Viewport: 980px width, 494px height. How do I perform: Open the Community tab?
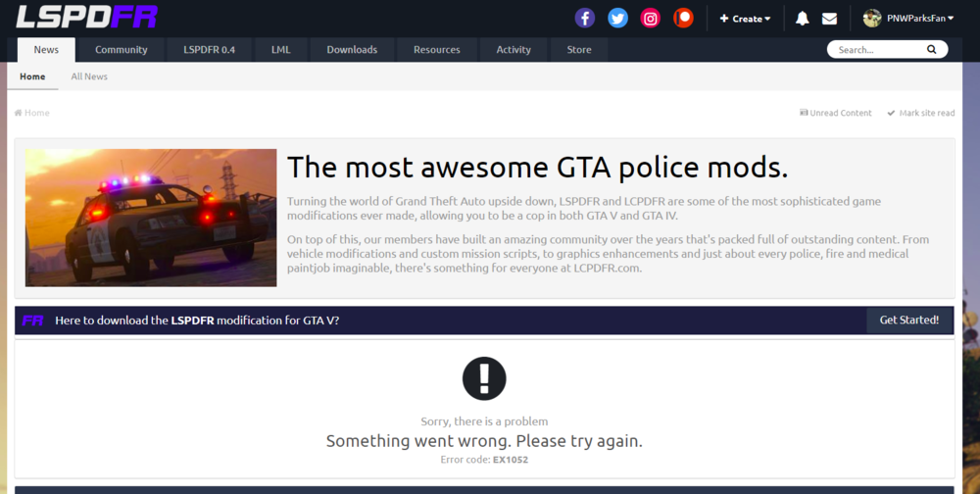pyautogui.click(x=122, y=49)
